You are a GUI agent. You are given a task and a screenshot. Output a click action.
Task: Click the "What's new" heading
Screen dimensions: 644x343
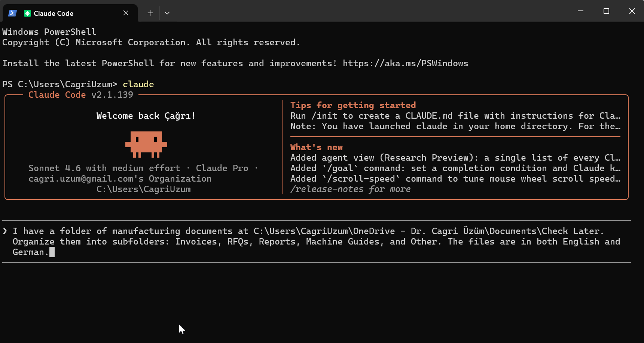pyautogui.click(x=317, y=147)
